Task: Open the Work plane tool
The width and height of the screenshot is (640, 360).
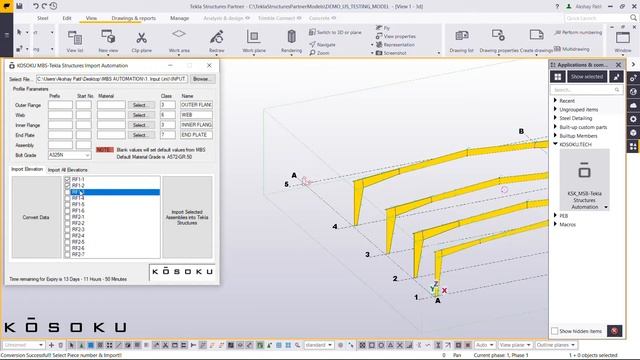Action: click(x=253, y=41)
